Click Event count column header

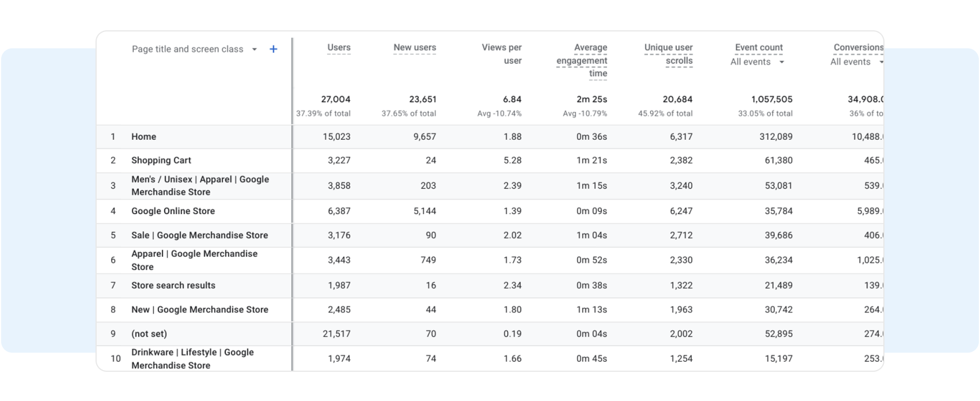click(758, 48)
